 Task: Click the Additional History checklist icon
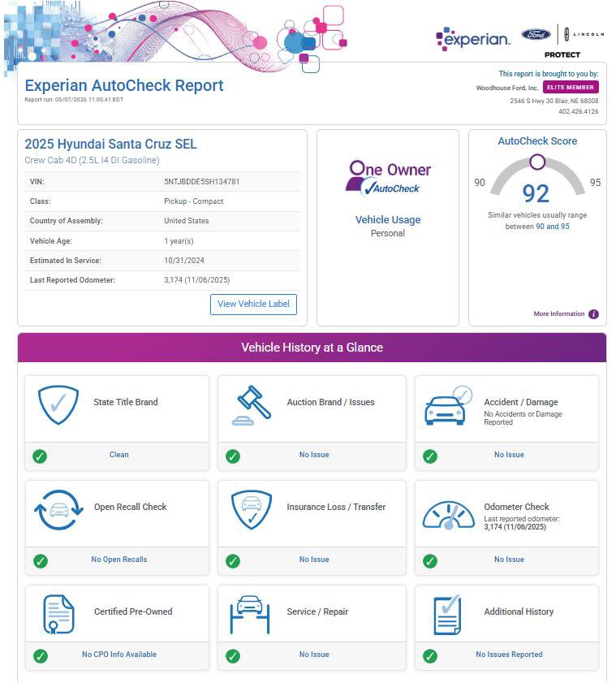coord(447,615)
